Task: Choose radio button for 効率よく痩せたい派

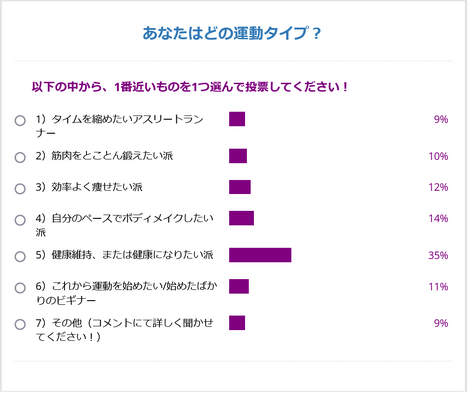Action: click(20, 189)
